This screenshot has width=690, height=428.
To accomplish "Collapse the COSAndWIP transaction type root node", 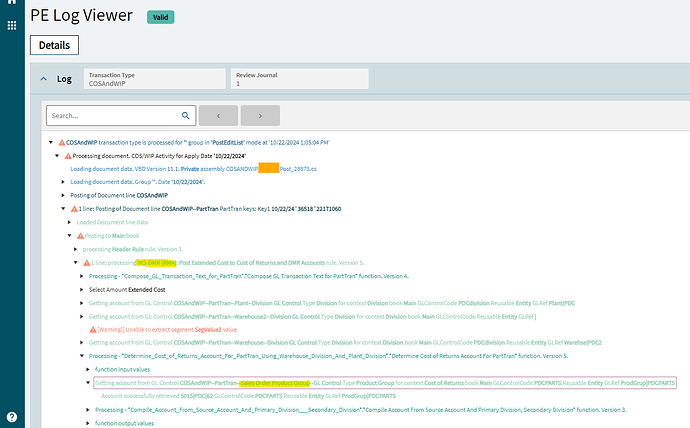I will [x=51, y=143].
